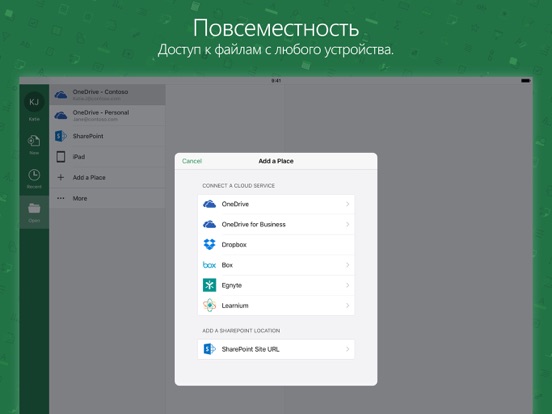This screenshot has width=552, height=414.
Task: Click the SharePoint icon in places list
Action: click(x=61, y=136)
